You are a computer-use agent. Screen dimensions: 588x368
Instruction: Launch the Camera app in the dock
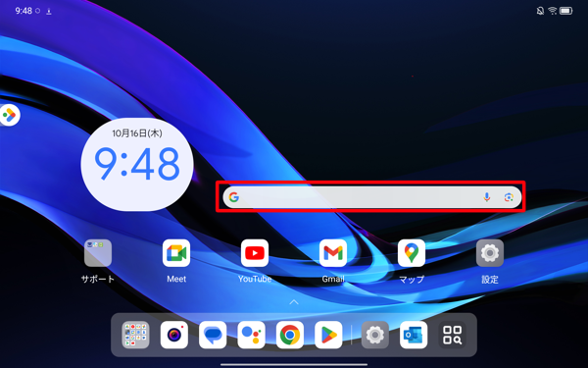coord(174,335)
